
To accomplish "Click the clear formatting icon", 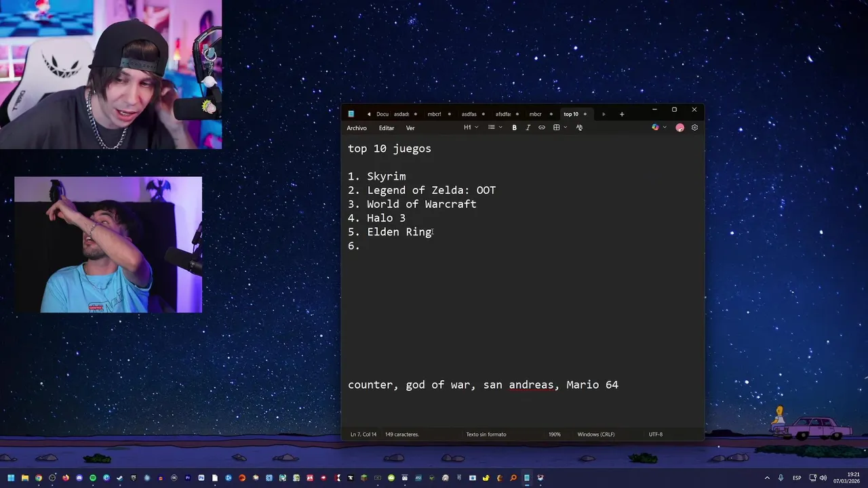I will pyautogui.click(x=579, y=127).
